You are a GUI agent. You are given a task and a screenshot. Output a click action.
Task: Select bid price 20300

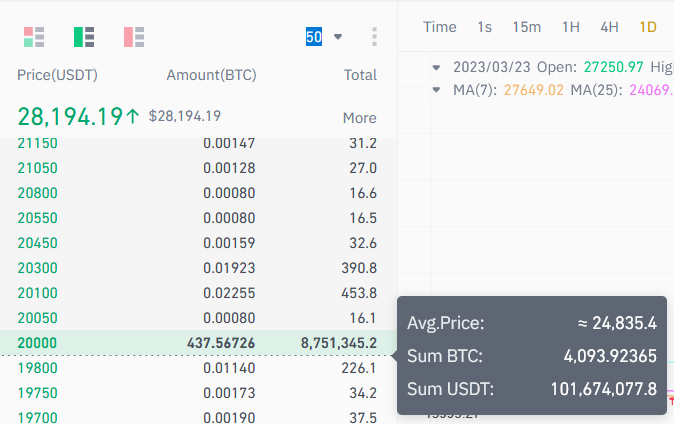point(37,268)
